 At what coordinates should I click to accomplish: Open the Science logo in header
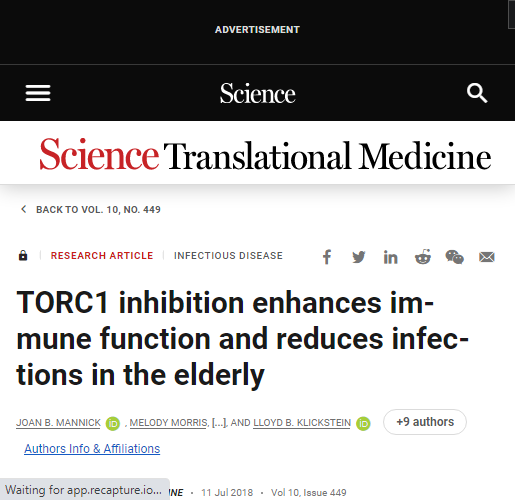click(257, 93)
